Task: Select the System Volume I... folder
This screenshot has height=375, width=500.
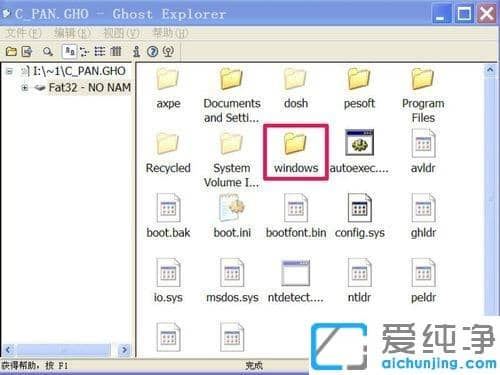Action: pyautogui.click(x=232, y=160)
